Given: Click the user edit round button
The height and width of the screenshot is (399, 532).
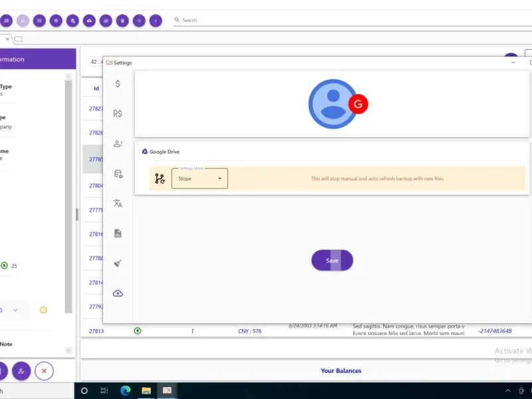Looking at the screenshot, I should (21, 371).
